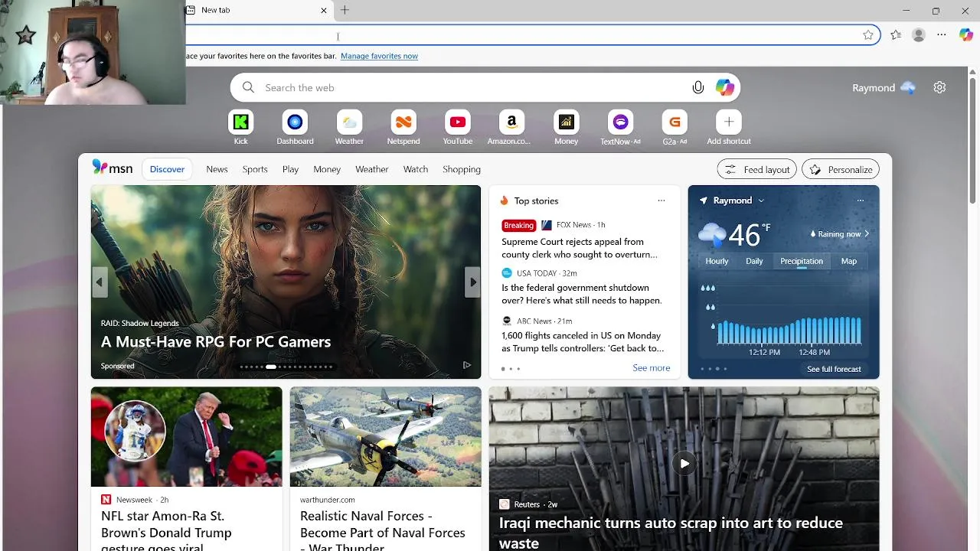
Task: Open weather card more options ellipsis
Action: click(x=861, y=201)
